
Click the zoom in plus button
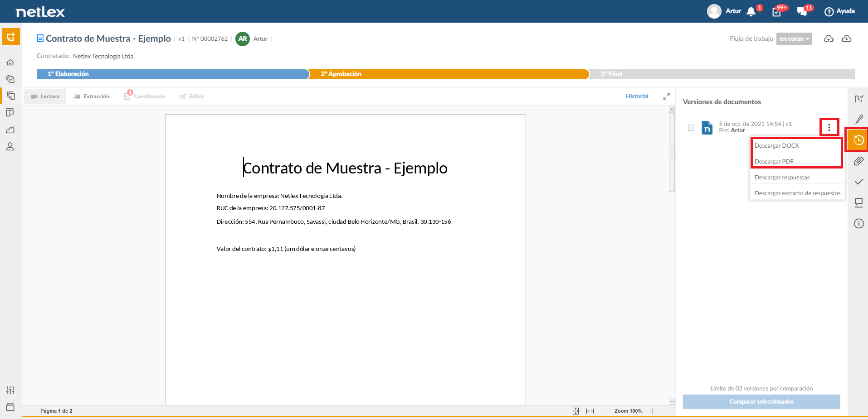pos(653,411)
